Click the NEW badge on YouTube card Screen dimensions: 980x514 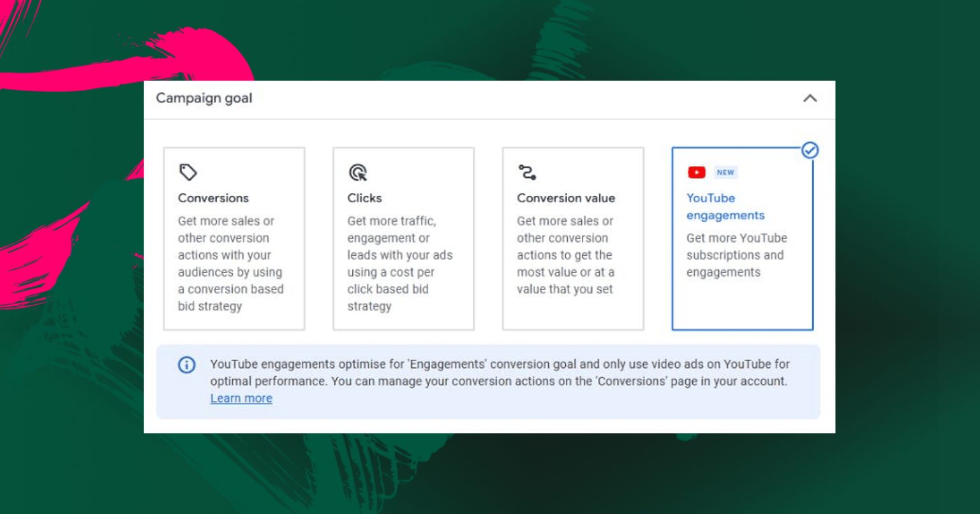[x=725, y=172]
